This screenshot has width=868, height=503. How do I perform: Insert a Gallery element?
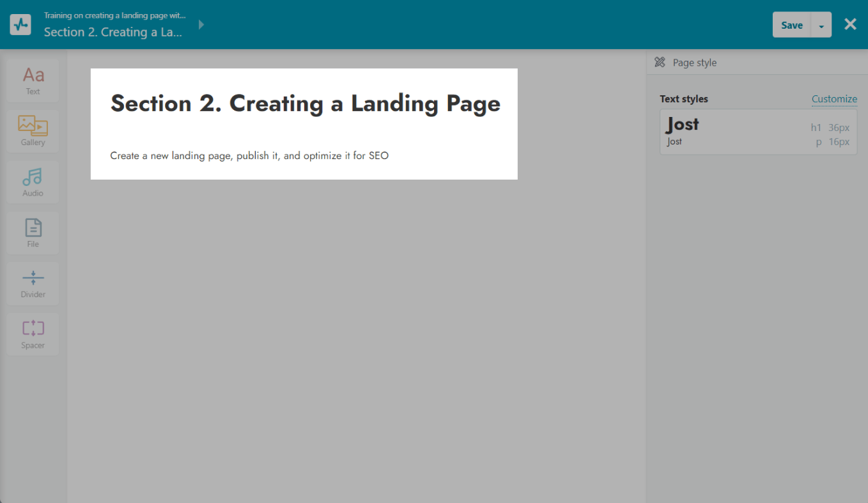point(33,131)
